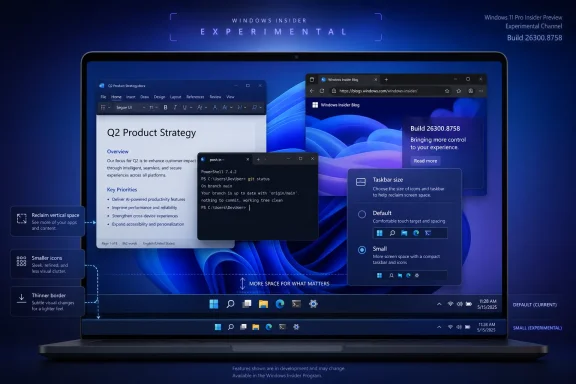
Task: Click the Wi-Fi icon on the small taskbar
Action: point(450,327)
